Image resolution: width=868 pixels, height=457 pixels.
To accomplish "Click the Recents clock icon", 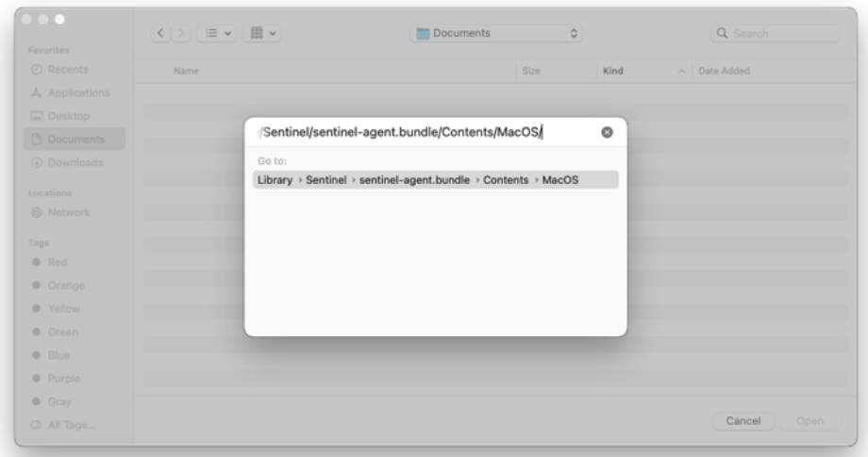I will pyautogui.click(x=37, y=69).
